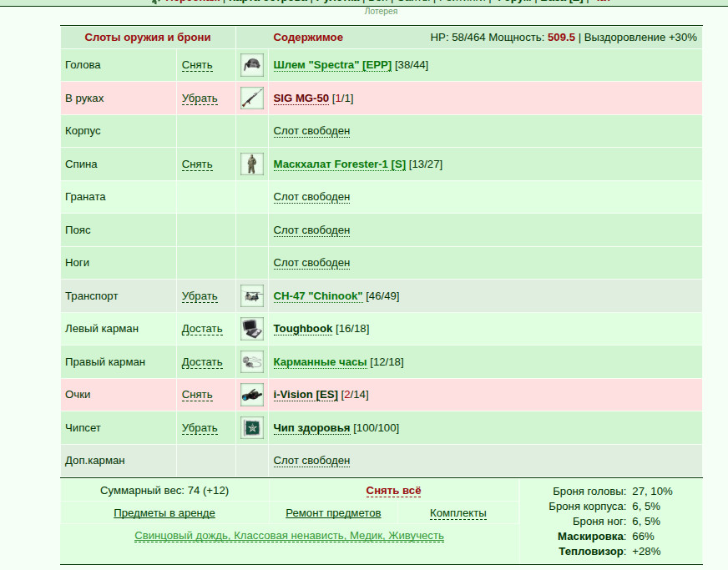Click Убрать in the В руках row

click(200, 98)
